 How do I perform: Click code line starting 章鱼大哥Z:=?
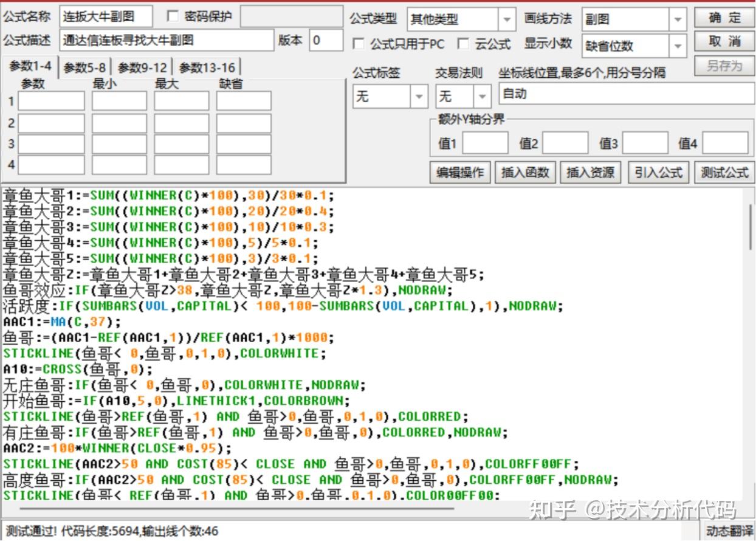click(244, 274)
